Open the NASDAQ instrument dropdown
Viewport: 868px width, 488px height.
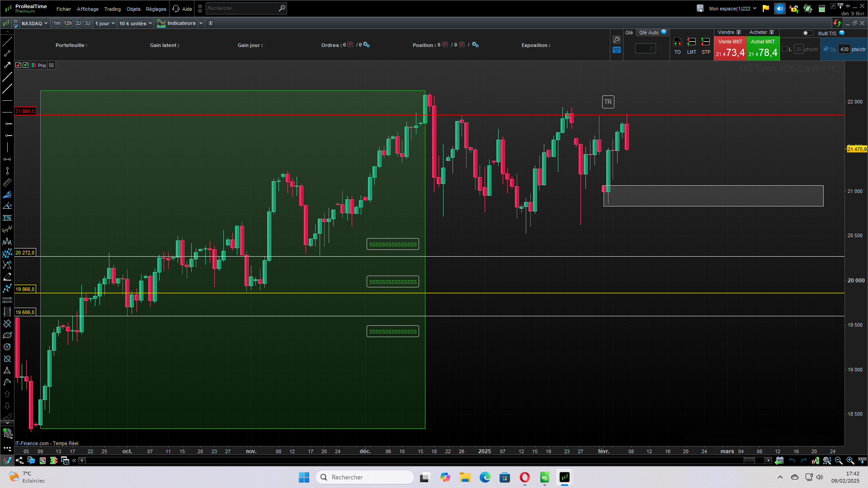coord(34,23)
